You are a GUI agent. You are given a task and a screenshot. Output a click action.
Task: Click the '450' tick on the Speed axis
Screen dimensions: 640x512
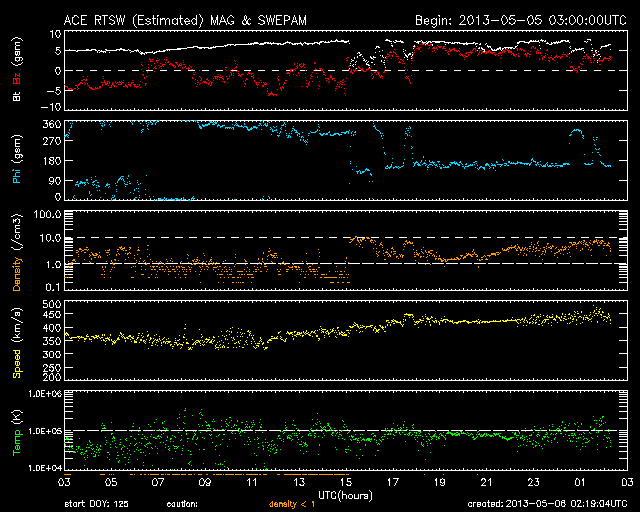(x=53, y=314)
